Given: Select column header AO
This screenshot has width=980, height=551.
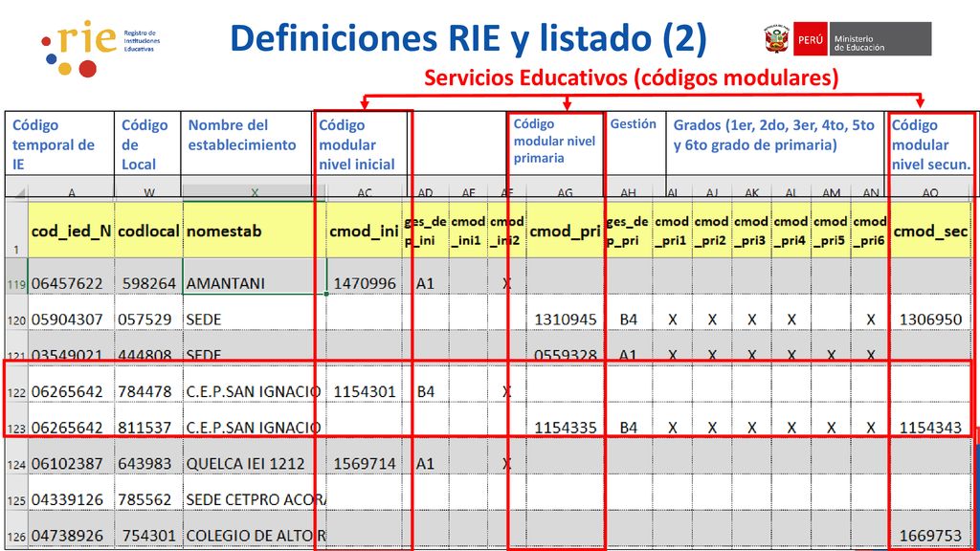Looking at the screenshot, I should (930, 191).
